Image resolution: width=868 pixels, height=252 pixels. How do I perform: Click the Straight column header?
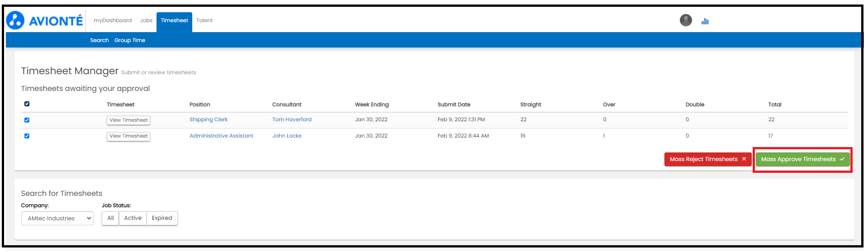[531, 105]
